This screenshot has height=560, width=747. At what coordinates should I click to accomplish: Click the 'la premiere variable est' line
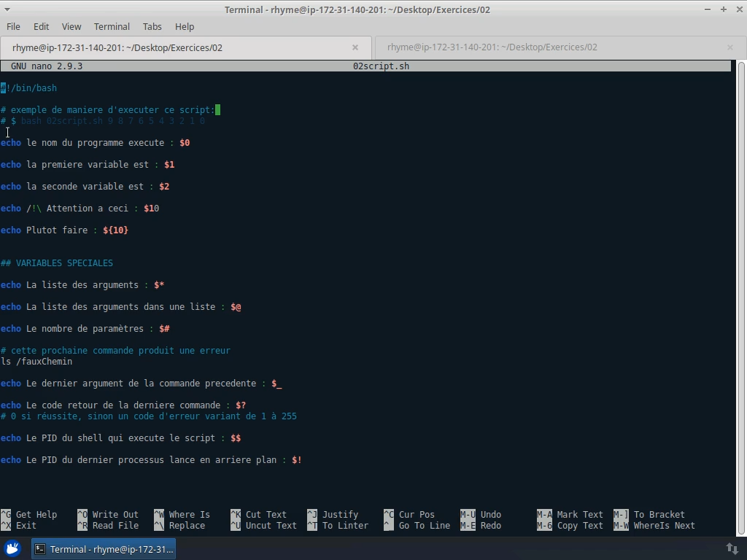(88, 165)
